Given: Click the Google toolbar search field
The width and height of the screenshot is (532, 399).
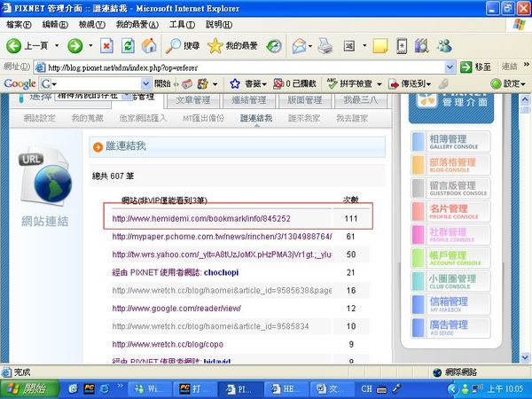Looking at the screenshot, I should point(96,84).
